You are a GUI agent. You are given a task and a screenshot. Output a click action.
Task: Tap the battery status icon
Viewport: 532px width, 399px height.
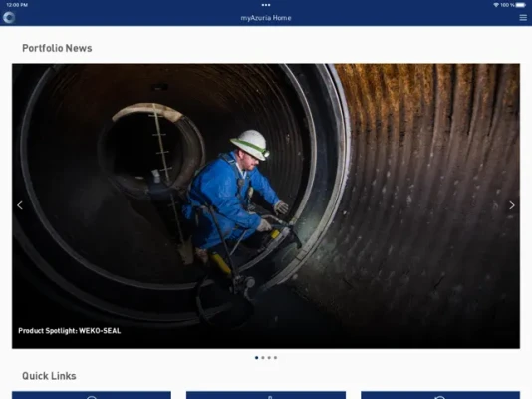[x=520, y=5]
